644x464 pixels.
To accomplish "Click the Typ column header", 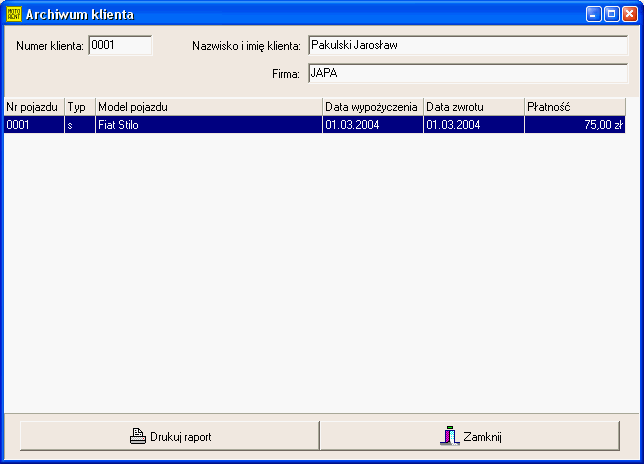I will pos(79,106).
